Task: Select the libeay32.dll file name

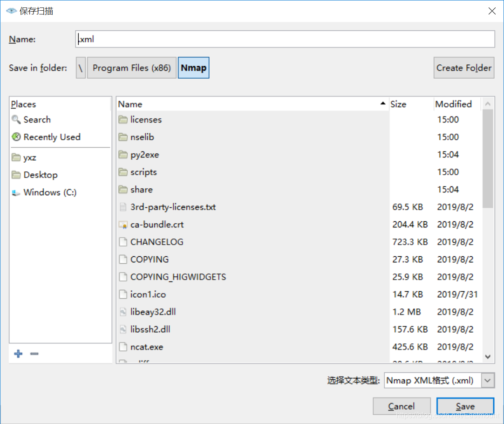Action: pos(153,312)
